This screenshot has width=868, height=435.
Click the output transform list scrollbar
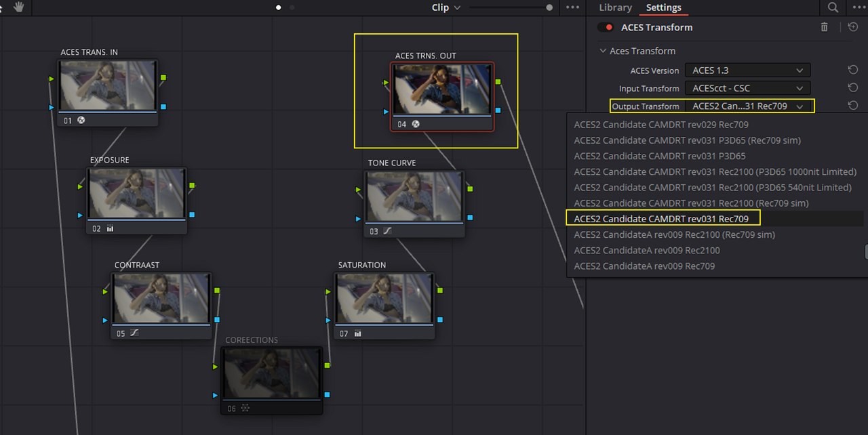tap(866, 251)
